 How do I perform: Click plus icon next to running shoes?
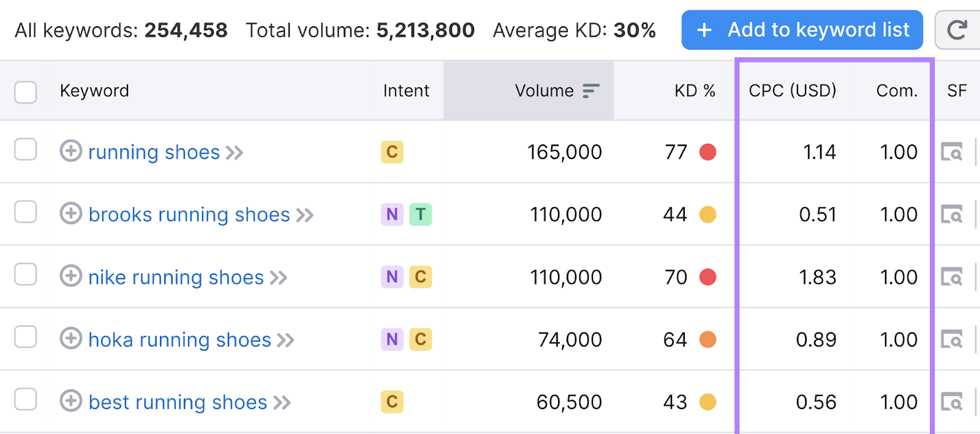click(x=71, y=151)
